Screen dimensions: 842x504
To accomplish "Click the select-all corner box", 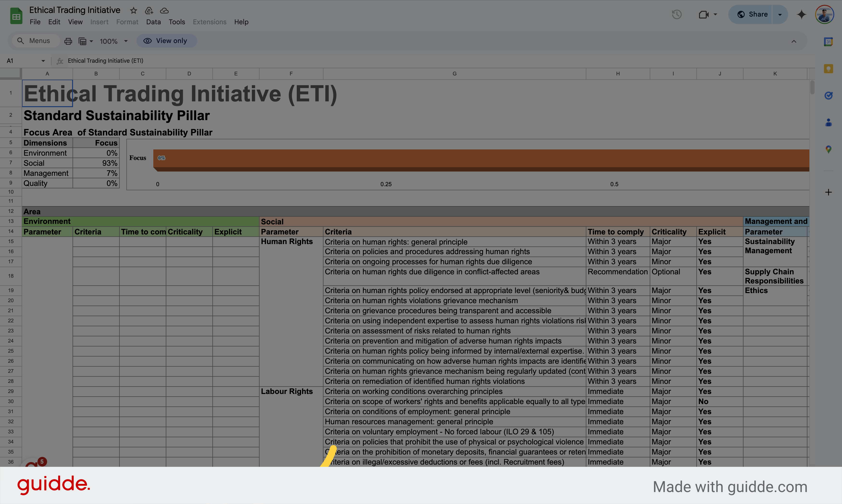I will [11, 73].
